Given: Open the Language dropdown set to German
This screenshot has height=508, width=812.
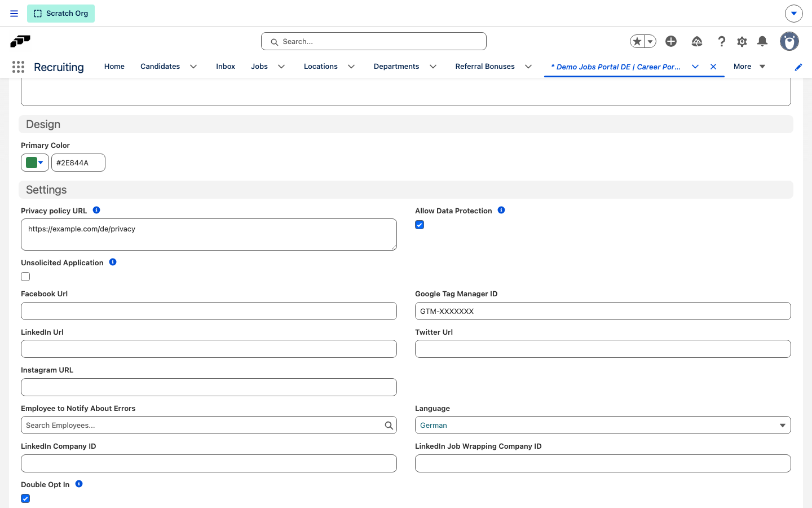Looking at the screenshot, I should pos(603,425).
